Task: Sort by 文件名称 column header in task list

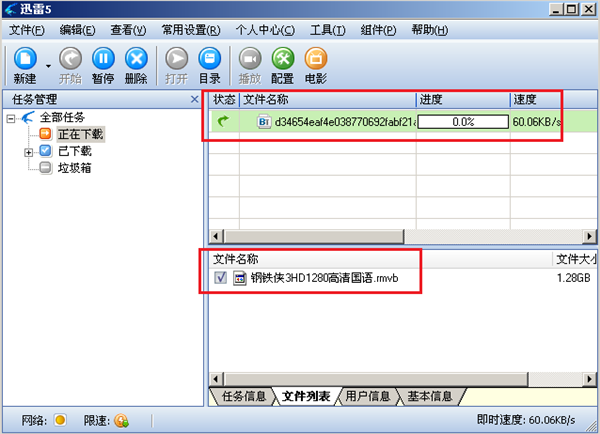Action: (x=328, y=100)
